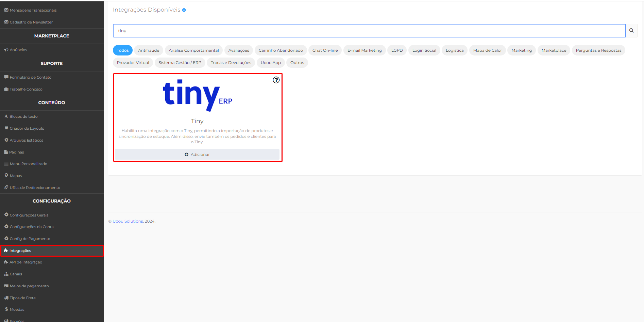Viewport: 644px width, 322px height.
Task: Filter by Perguntas e Respostas
Action: [x=598, y=50]
